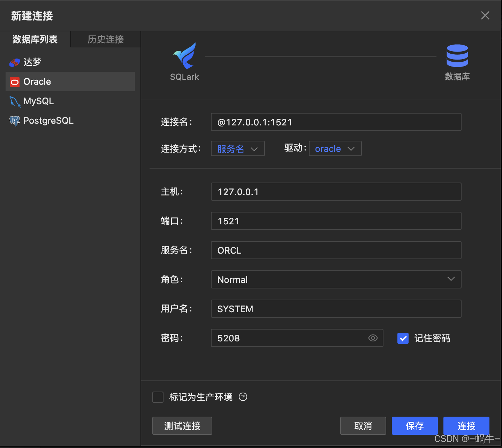Focus the 用户名 SYSTEM input field
Viewport: 502px width, 448px height.
tap(336, 309)
